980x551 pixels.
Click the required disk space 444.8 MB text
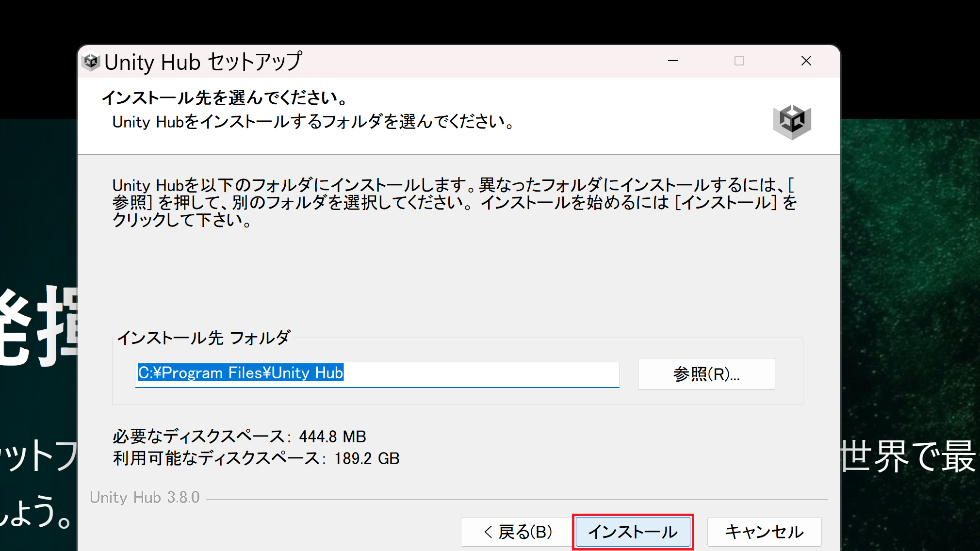click(x=239, y=436)
